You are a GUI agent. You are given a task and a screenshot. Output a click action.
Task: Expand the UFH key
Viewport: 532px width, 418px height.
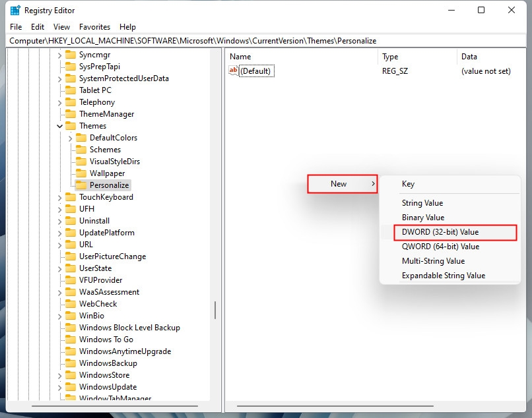(x=59, y=209)
